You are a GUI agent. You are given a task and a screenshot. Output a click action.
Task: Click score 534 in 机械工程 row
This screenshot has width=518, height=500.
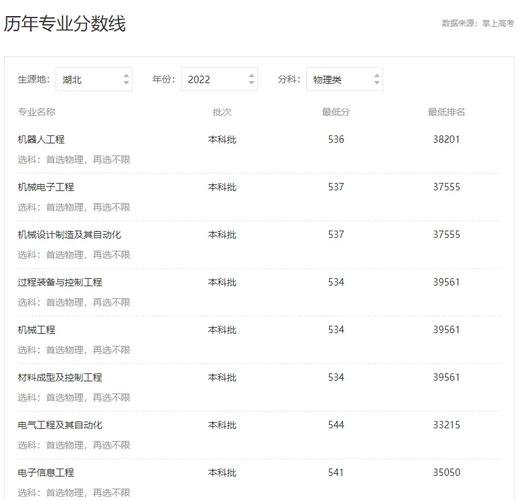point(336,330)
